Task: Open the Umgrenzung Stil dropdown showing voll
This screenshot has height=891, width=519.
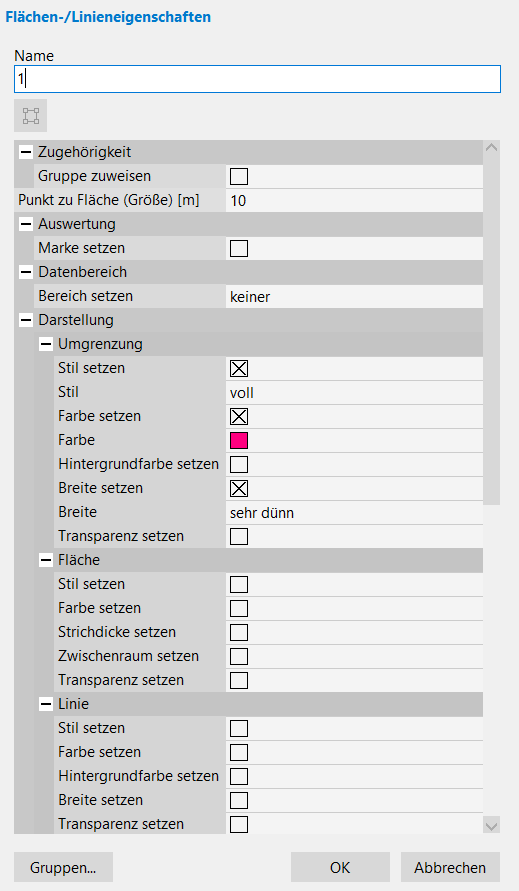Action: click(354, 393)
